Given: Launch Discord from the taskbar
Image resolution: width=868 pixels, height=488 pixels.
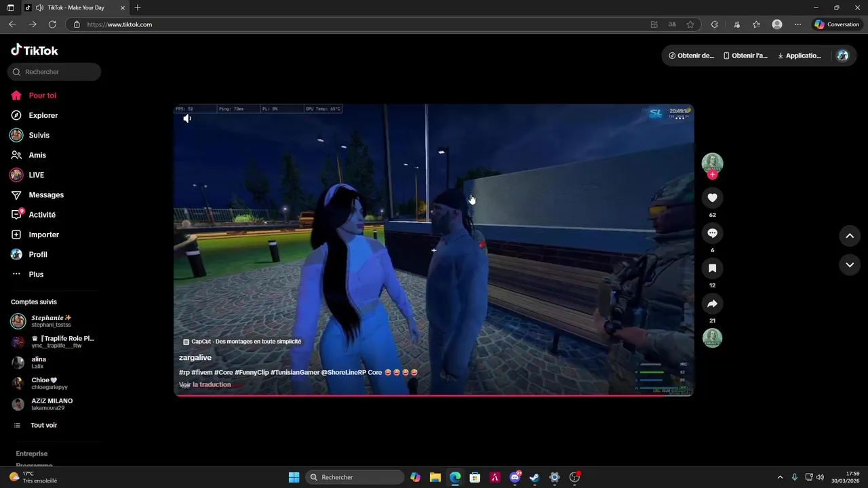Looking at the screenshot, I should click(515, 477).
